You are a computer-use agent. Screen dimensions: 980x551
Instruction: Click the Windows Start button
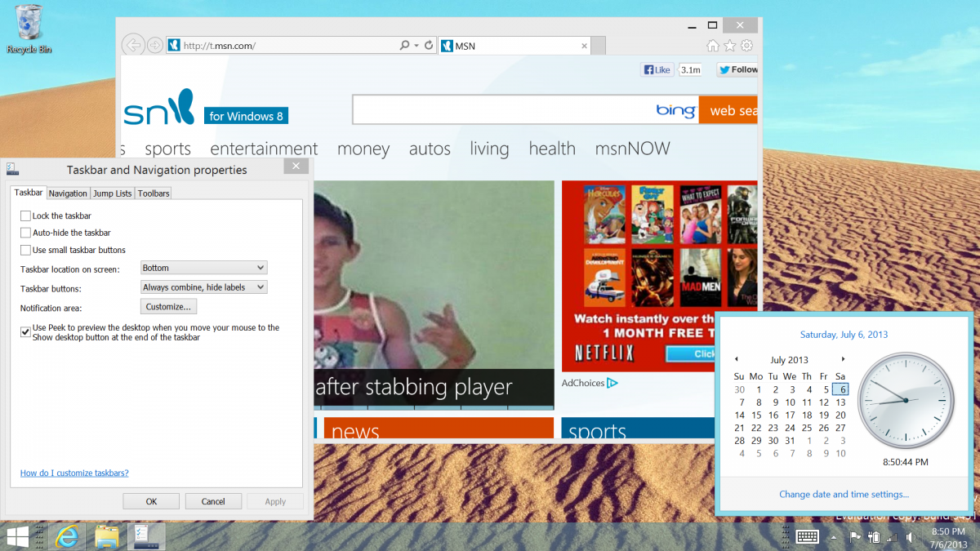[x=17, y=536]
